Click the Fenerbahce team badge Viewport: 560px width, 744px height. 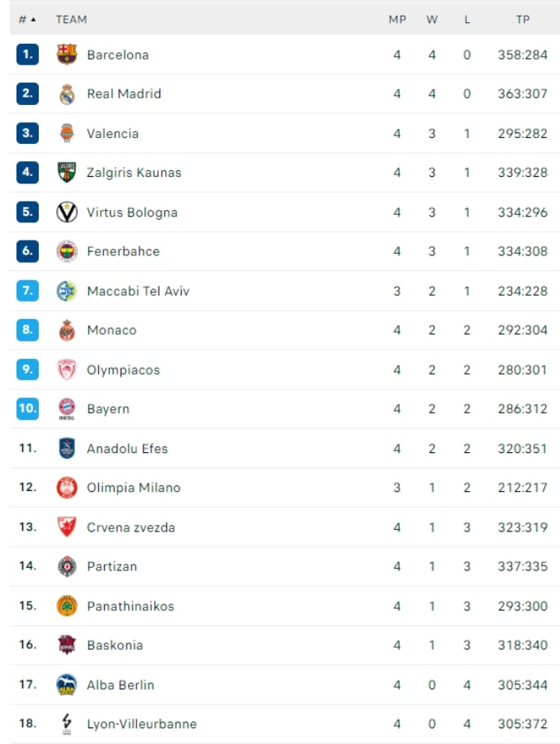[67, 251]
